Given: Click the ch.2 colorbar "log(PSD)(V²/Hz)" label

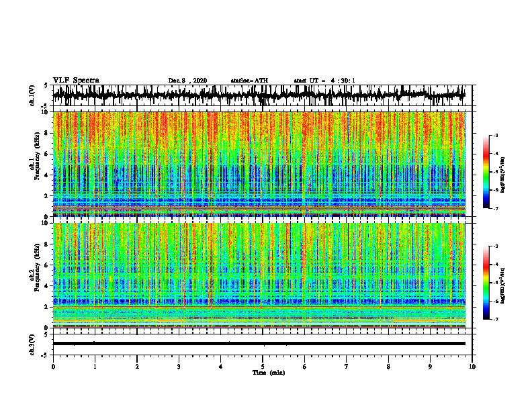Looking at the screenshot, I should pyautogui.click(x=503, y=286).
